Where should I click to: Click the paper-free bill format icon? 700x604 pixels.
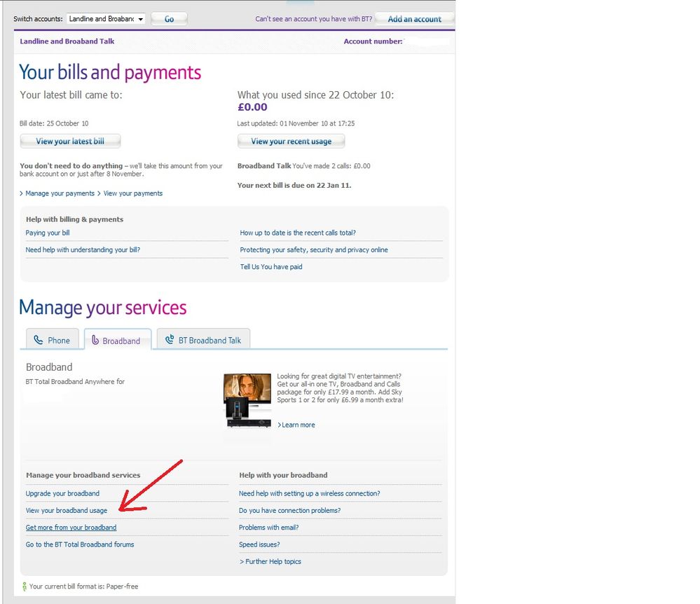[x=24, y=586]
